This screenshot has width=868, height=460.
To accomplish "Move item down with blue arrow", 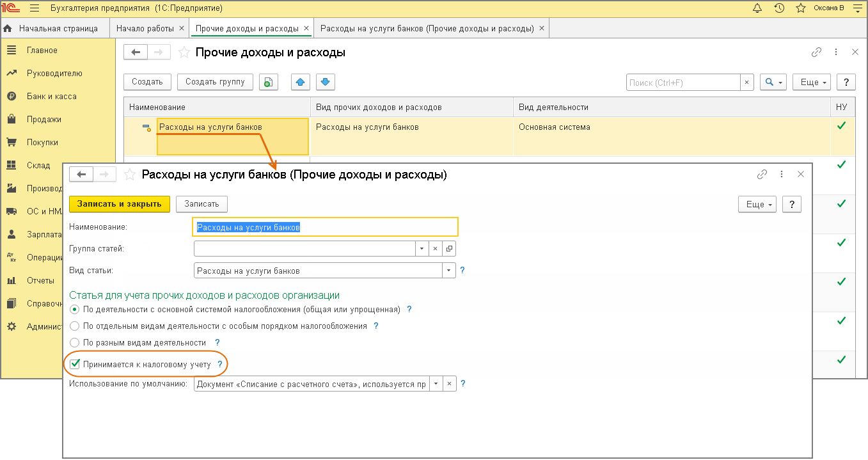I will click(x=325, y=82).
